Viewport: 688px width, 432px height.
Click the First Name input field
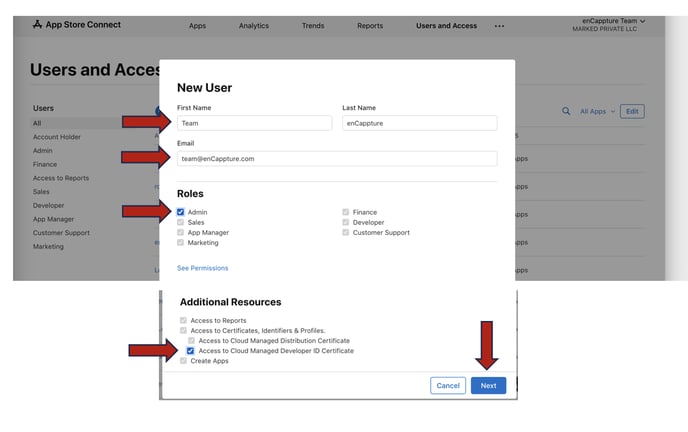[x=254, y=123]
